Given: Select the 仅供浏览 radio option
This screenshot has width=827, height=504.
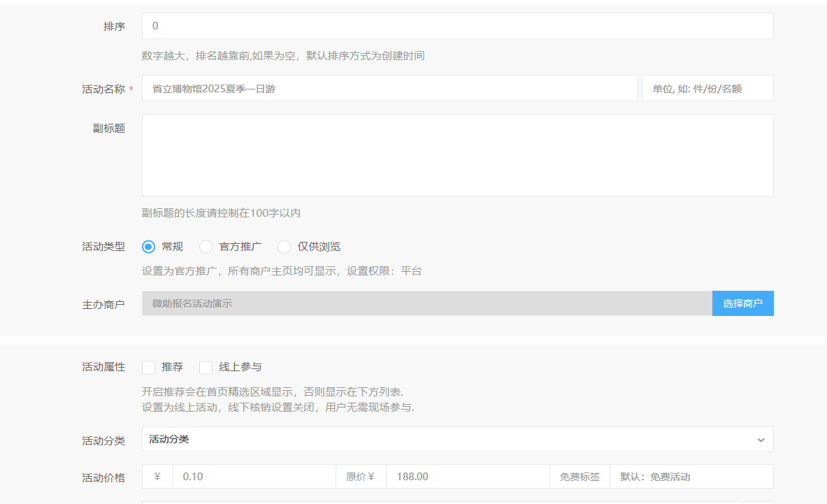Looking at the screenshot, I should point(285,247).
